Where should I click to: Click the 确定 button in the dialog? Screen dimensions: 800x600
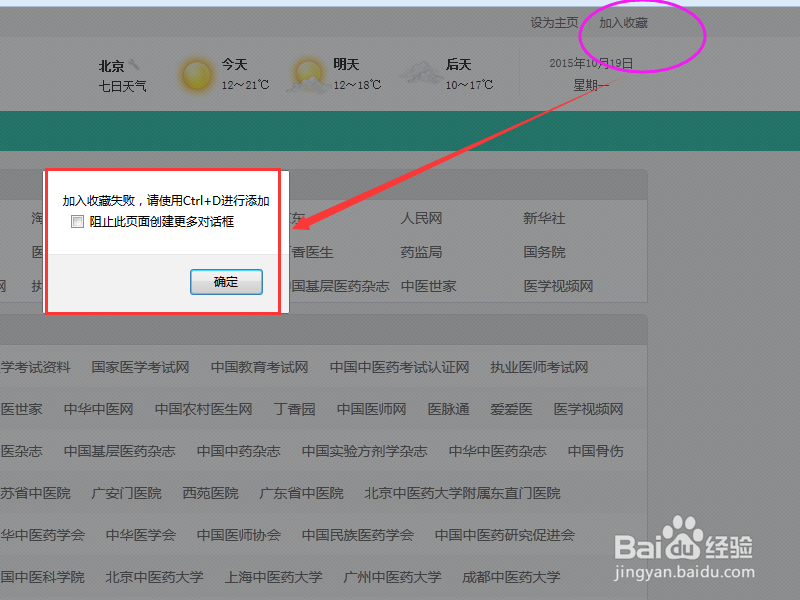(x=226, y=282)
